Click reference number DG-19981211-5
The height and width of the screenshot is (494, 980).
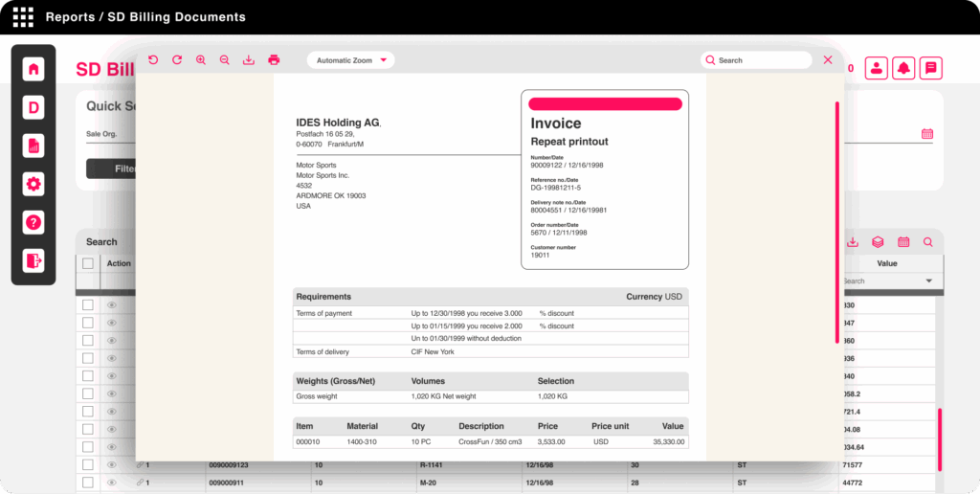(x=556, y=188)
